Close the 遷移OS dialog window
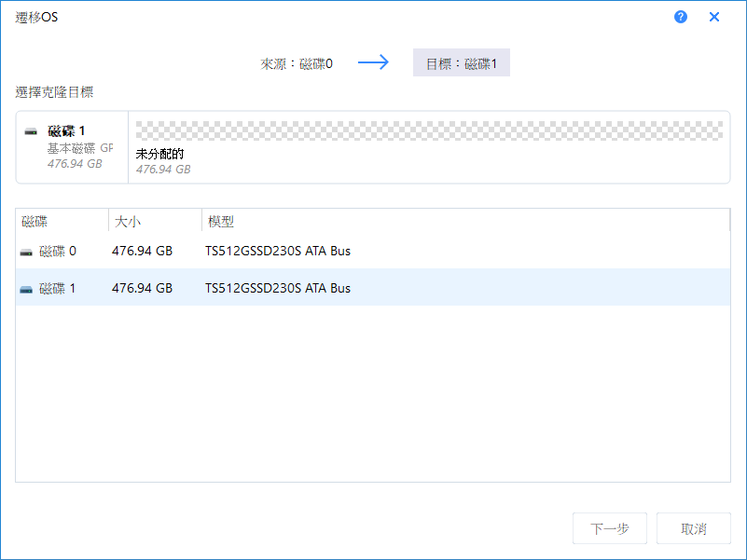This screenshot has width=747, height=560. click(x=714, y=17)
